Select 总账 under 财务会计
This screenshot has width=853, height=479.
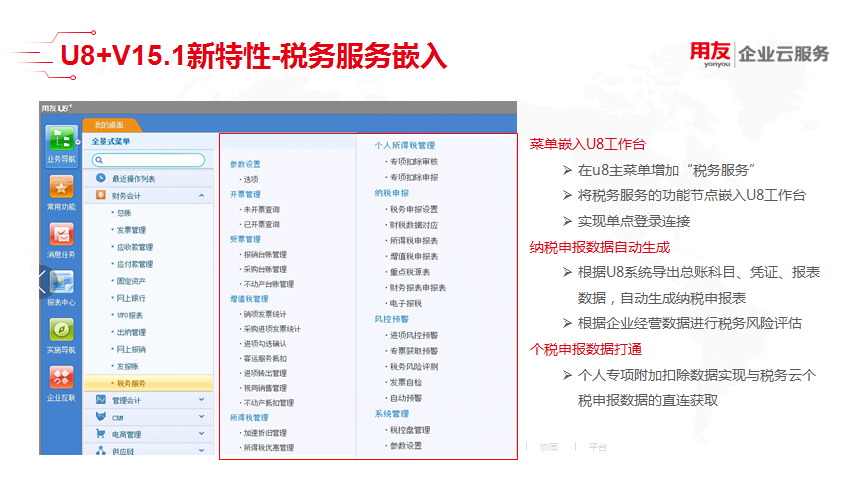pos(124,213)
